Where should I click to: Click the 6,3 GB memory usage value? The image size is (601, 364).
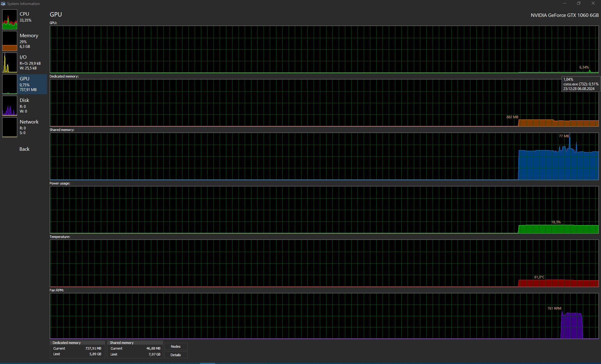25,47
